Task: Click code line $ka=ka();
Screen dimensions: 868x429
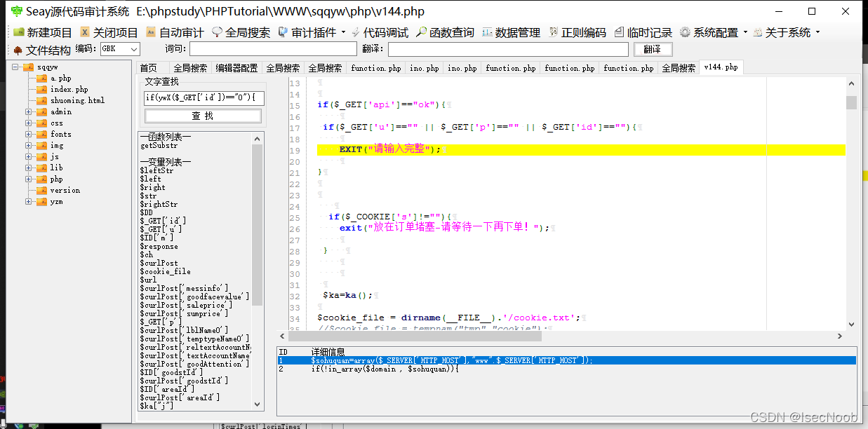Action: coord(347,295)
